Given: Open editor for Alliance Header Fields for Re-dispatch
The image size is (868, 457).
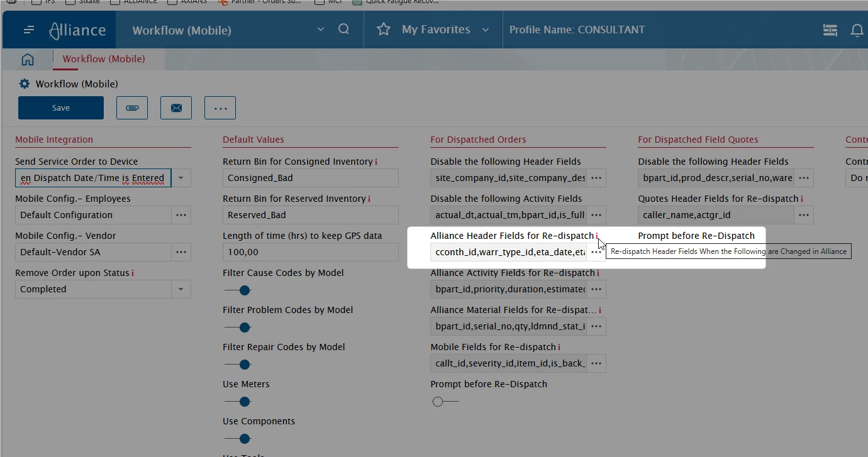Looking at the screenshot, I should pyautogui.click(x=596, y=252).
